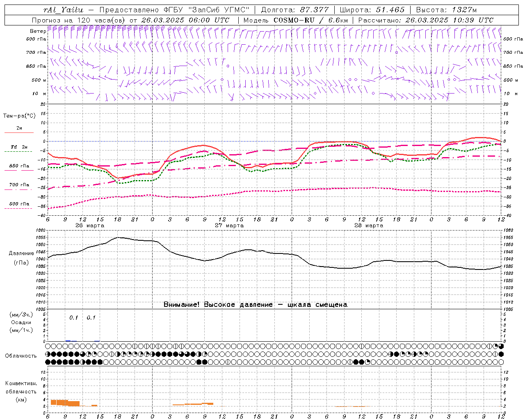525x420 pixels.
Task: Click the 500 гПа entry in the temperature legend
Action: click(x=19, y=204)
